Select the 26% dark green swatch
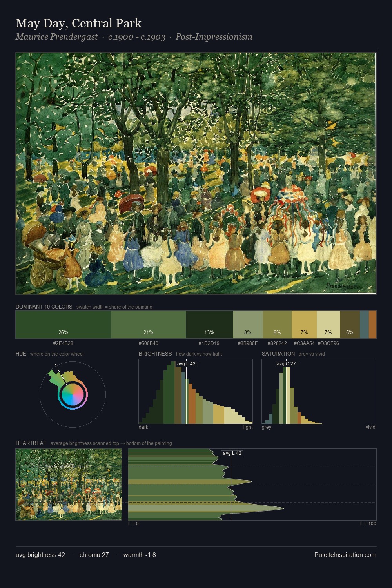Image resolution: width=392 pixels, height=588 pixels. pyautogui.click(x=64, y=325)
